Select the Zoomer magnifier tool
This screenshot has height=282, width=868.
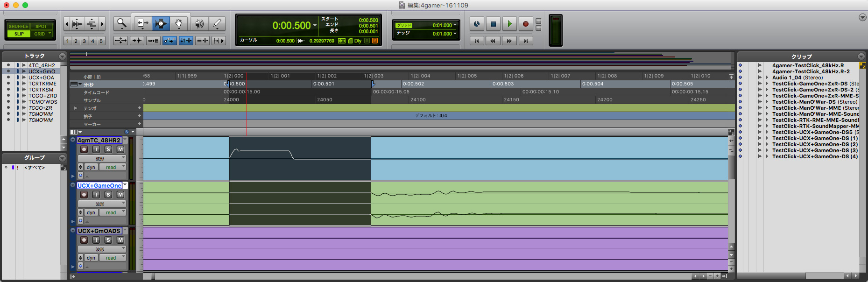(122, 23)
